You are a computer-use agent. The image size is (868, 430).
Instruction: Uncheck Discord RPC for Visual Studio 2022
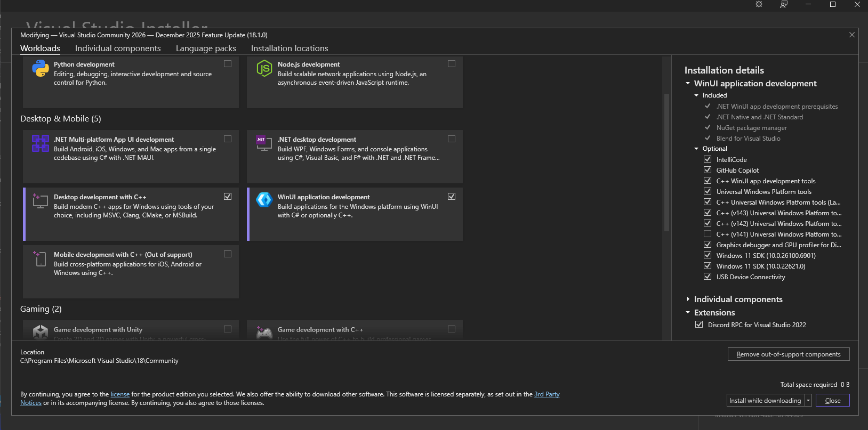pyautogui.click(x=699, y=324)
